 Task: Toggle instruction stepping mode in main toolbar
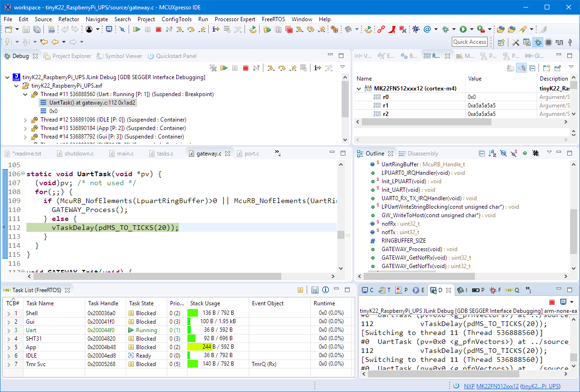click(x=216, y=30)
